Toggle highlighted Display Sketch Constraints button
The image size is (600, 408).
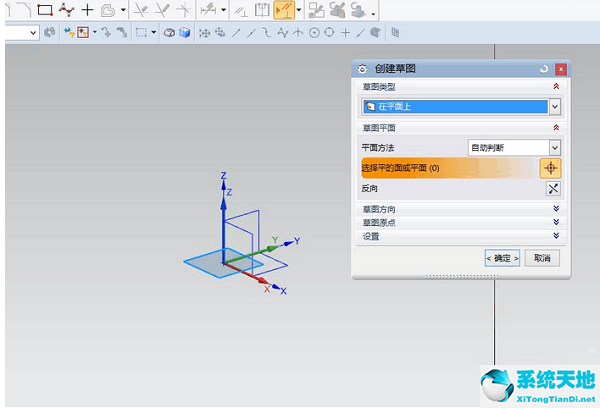(284, 10)
